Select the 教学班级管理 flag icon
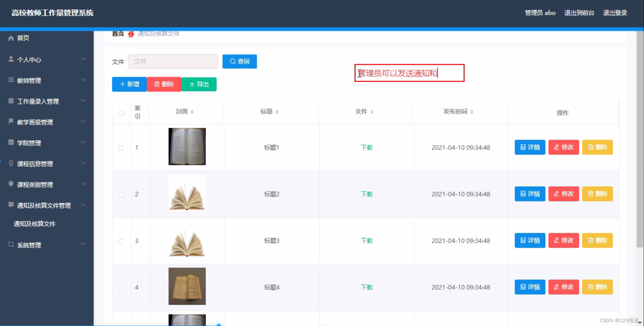The image size is (644, 326). (11, 122)
